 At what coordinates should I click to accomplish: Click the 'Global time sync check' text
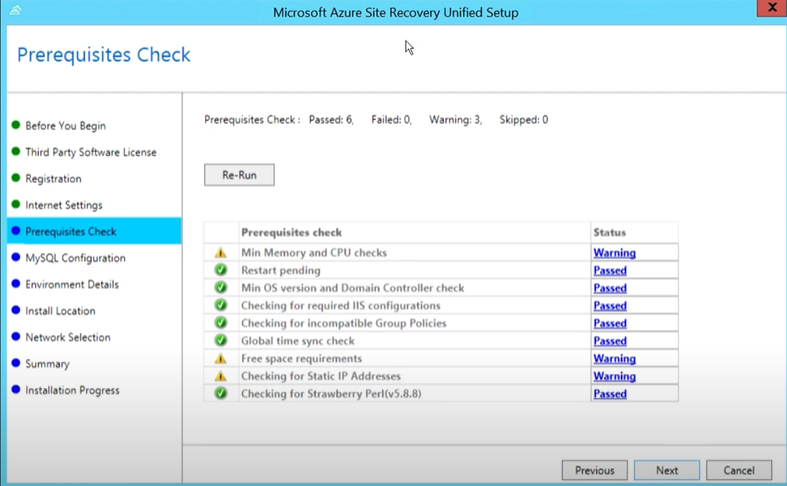[x=298, y=340]
